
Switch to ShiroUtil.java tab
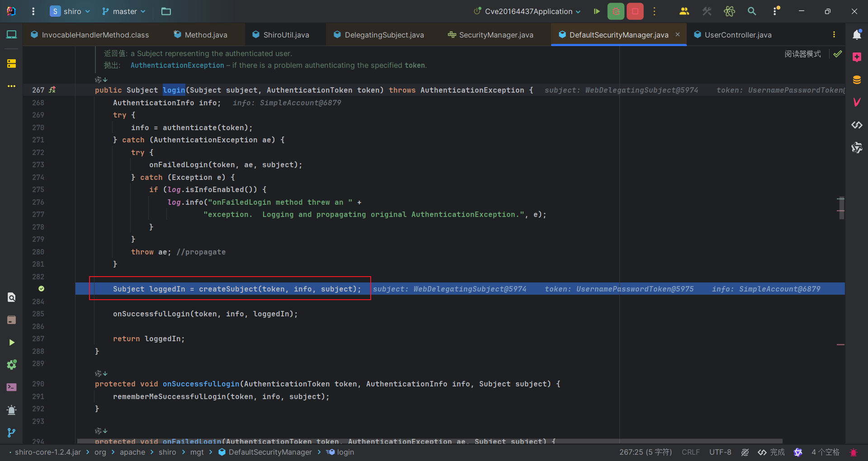pos(281,35)
